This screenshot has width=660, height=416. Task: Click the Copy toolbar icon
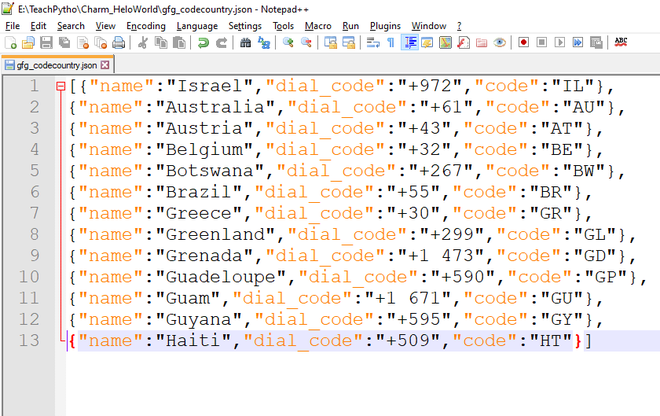161,43
